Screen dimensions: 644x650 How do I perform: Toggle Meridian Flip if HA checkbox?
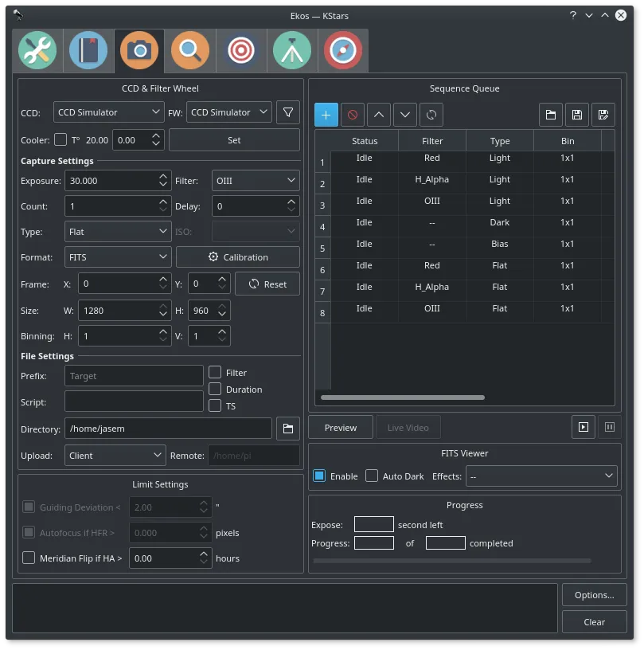29,558
